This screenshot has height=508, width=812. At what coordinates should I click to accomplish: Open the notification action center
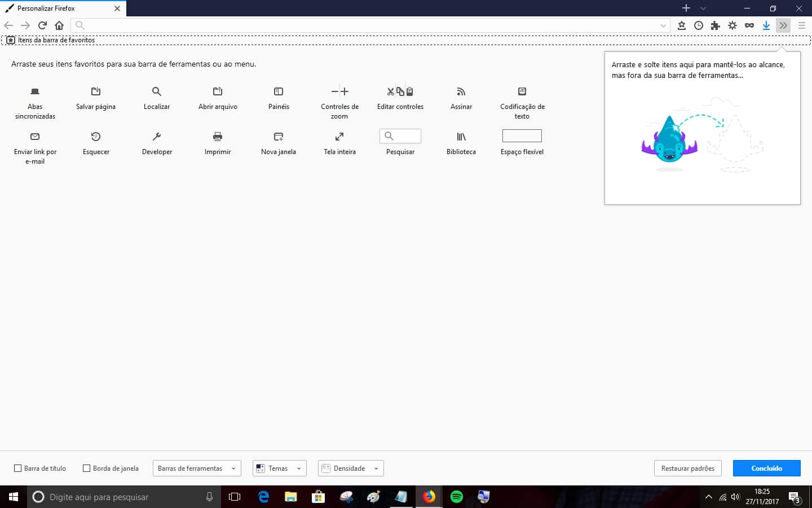[x=795, y=497]
